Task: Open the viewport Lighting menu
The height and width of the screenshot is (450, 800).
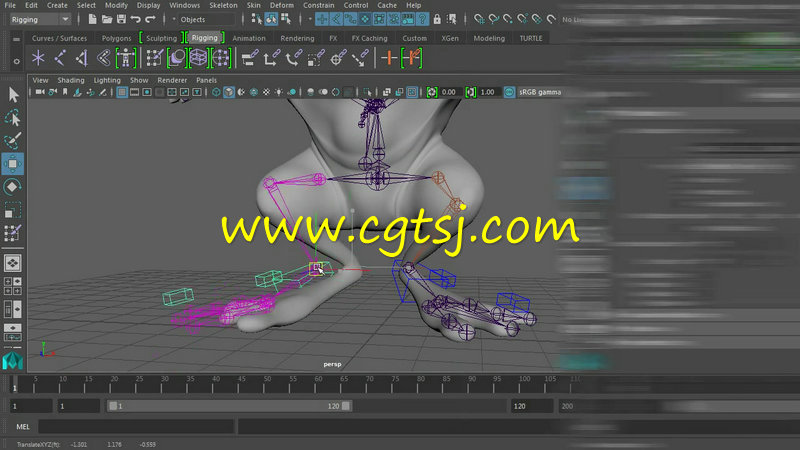Action: coord(107,80)
